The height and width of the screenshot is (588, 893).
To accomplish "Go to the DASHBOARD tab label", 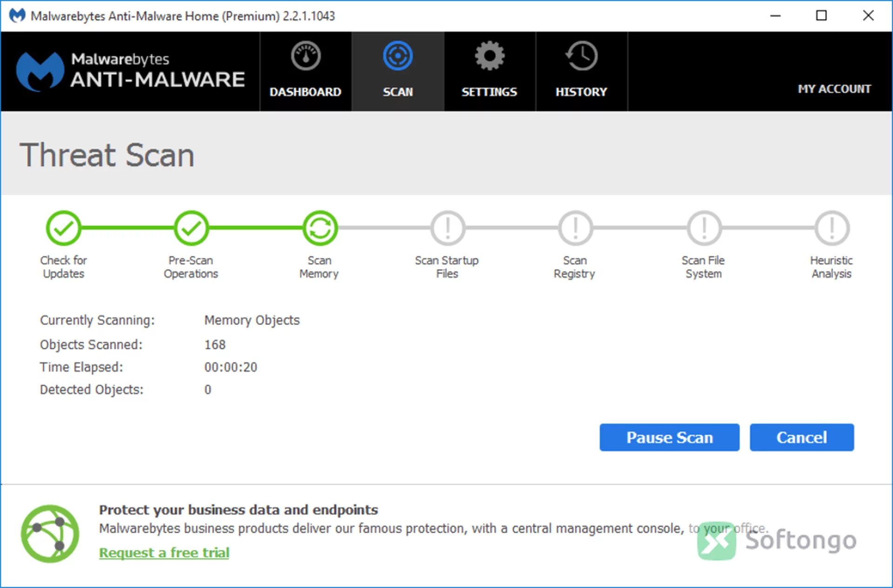I will coord(306,92).
